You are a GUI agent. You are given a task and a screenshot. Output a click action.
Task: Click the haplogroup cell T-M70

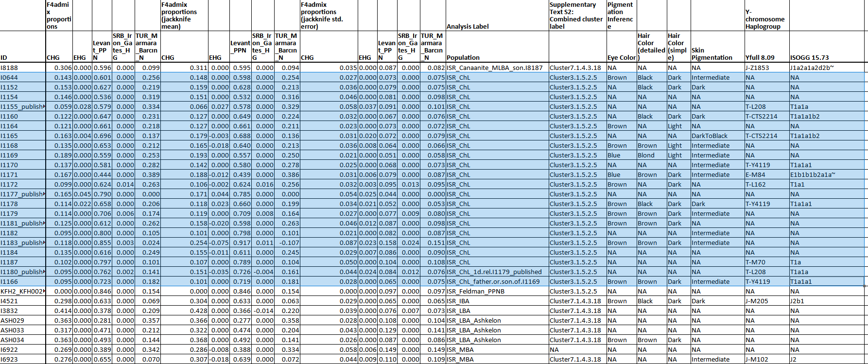(x=766, y=262)
